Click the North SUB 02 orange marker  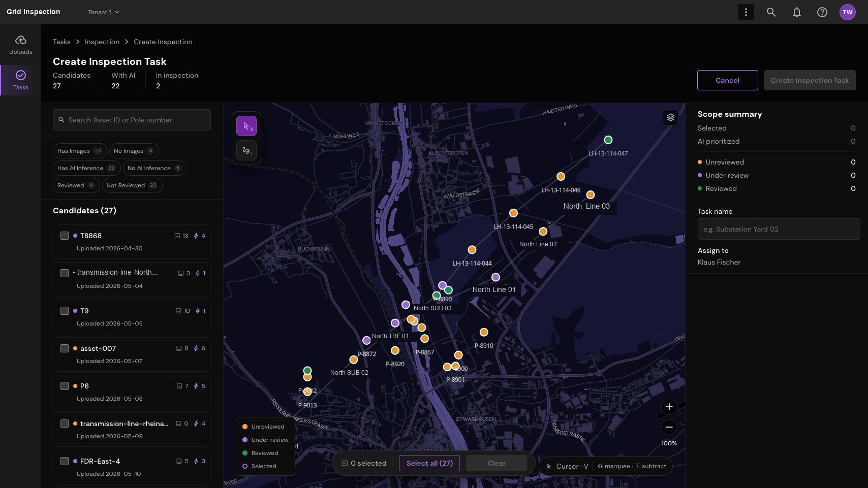(354, 360)
